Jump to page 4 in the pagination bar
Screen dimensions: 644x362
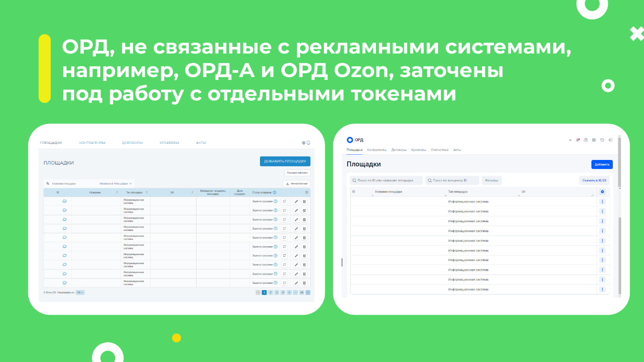click(283, 292)
